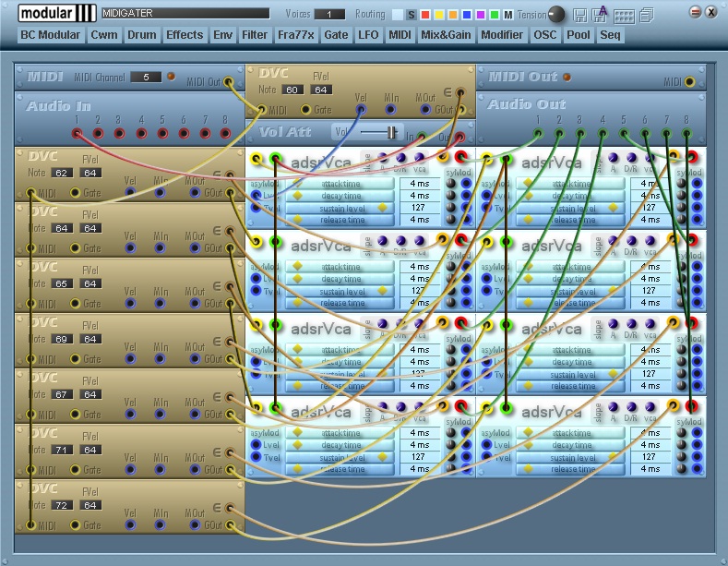Click the GOut jack of the note 64 DVC
Viewport: 728px width, 566px height.
click(x=230, y=248)
